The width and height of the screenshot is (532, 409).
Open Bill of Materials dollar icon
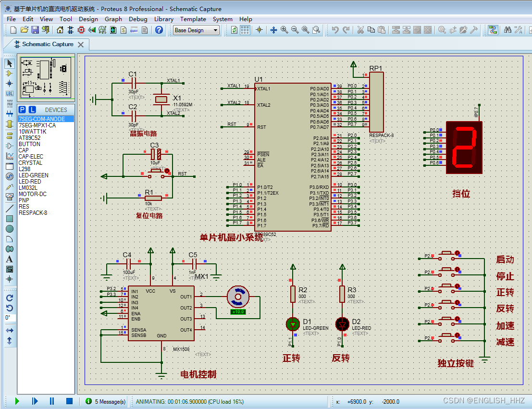click(x=124, y=30)
